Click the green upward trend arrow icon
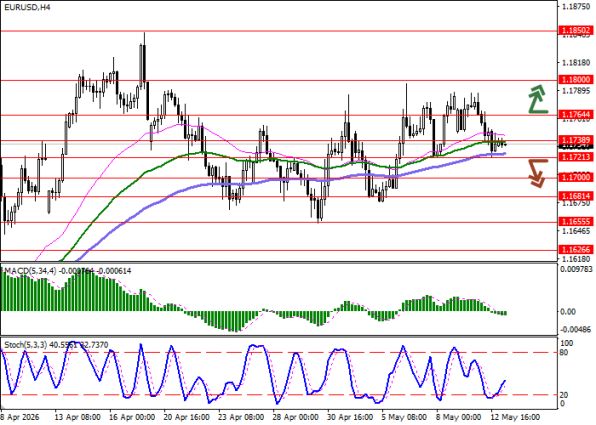The height and width of the screenshot is (425, 596). pyautogui.click(x=538, y=99)
